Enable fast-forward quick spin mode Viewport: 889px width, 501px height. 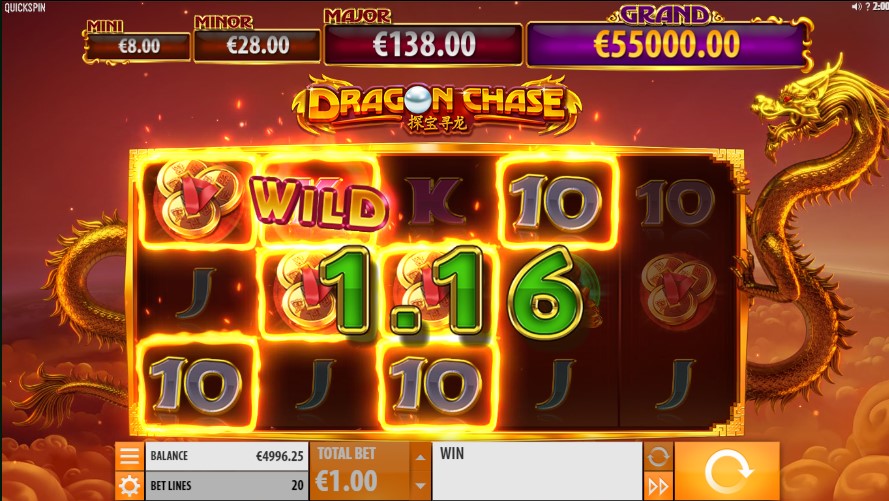[658, 486]
